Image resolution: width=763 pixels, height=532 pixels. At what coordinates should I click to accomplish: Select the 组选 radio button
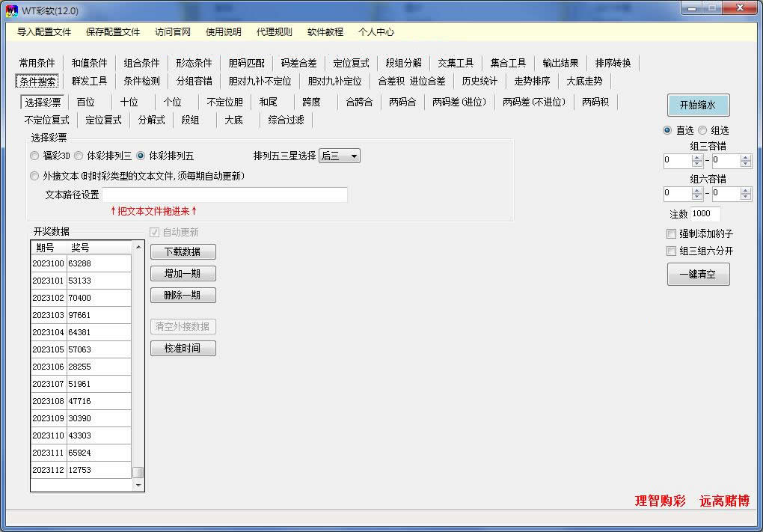[702, 129]
